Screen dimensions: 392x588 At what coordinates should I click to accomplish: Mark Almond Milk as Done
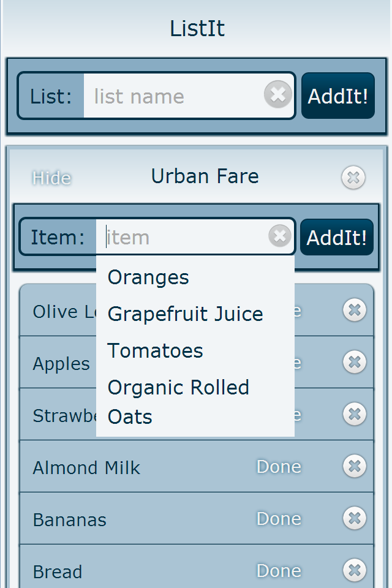pos(279,467)
